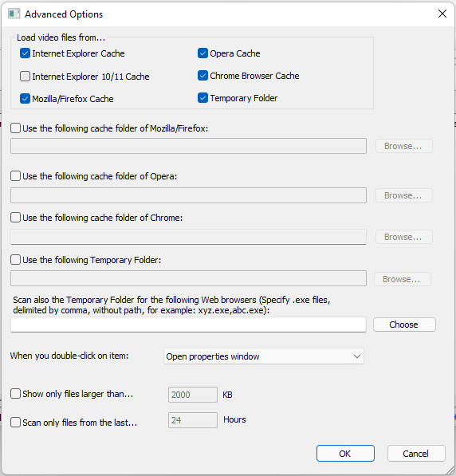Click the Cancel button

coord(416,454)
